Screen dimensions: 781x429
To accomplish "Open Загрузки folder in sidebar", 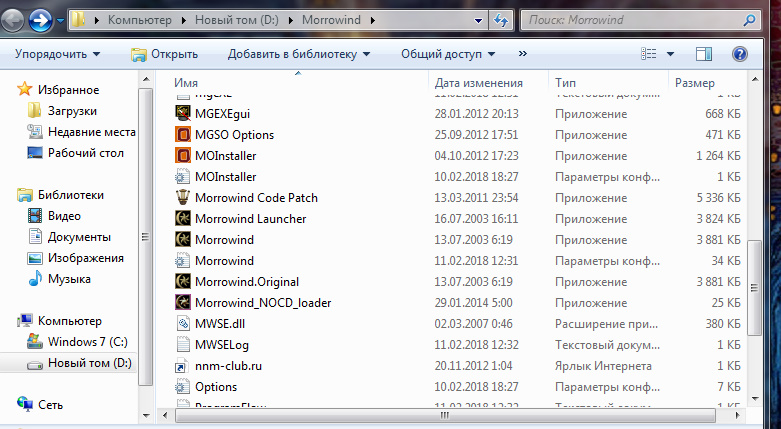I will coord(72,111).
